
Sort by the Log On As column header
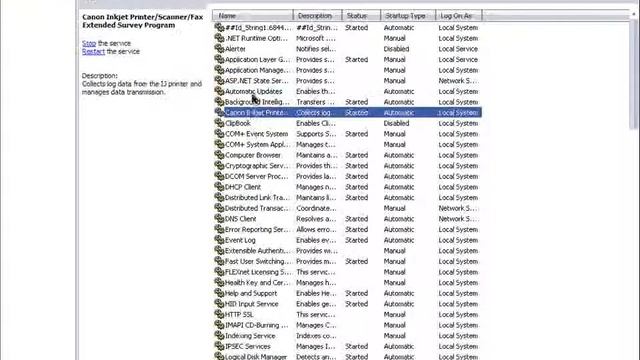pos(459,16)
